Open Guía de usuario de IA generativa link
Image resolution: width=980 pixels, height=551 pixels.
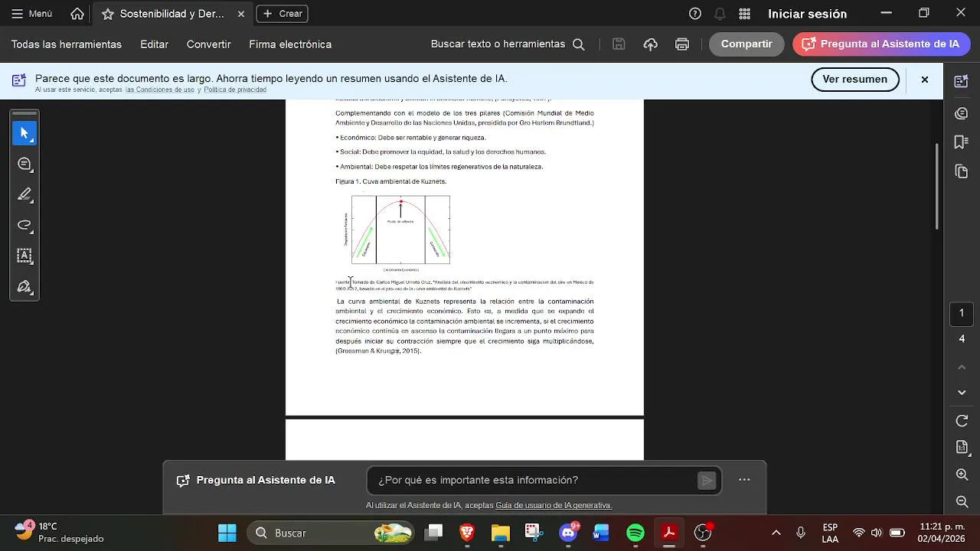(x=554, y=505)
